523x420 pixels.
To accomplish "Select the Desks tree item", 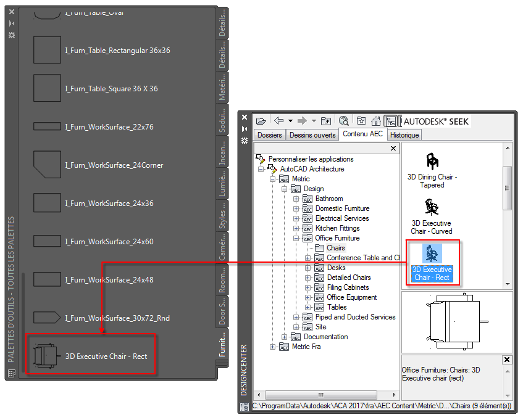I will point(336,268).
